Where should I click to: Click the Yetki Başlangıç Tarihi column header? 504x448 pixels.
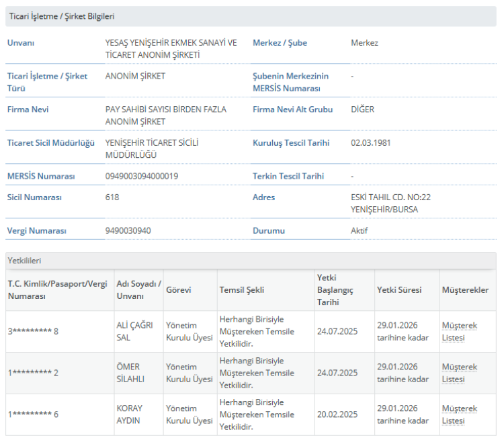(336, 290)
